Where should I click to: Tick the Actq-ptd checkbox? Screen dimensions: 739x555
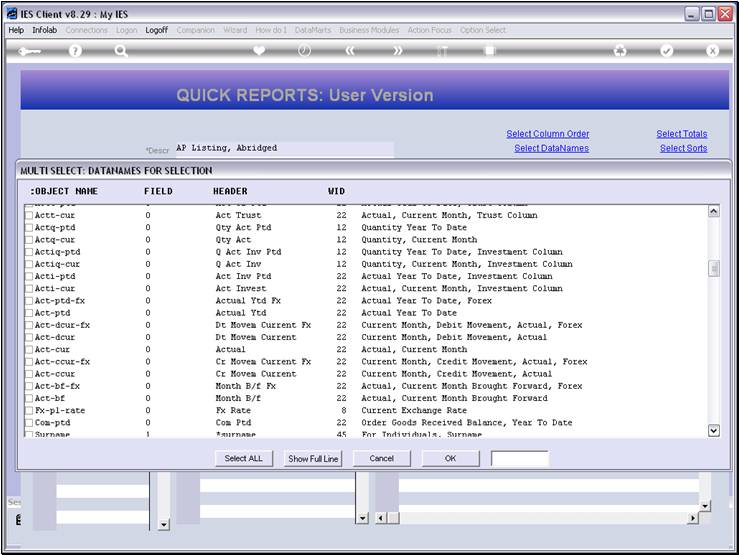[x=29, y=228]
